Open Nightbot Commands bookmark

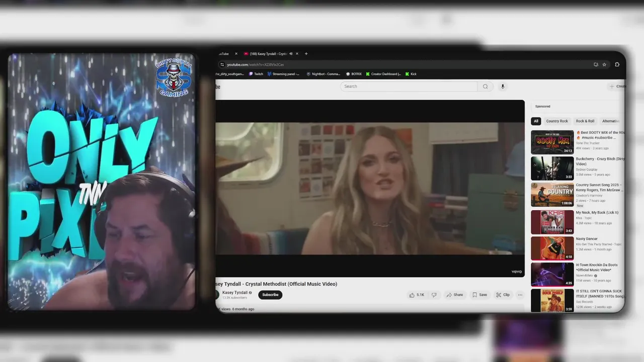click(x=324, y=74)
